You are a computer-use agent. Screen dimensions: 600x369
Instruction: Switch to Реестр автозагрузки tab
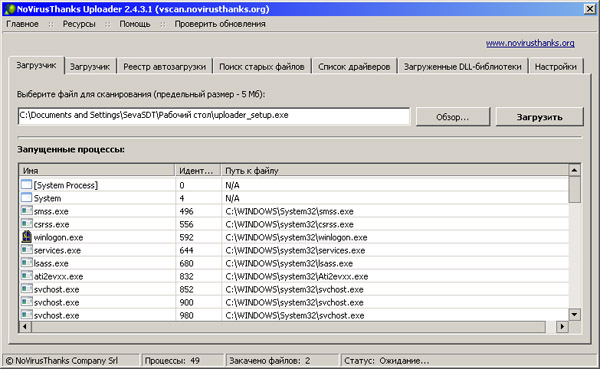(x=165, y=67)
